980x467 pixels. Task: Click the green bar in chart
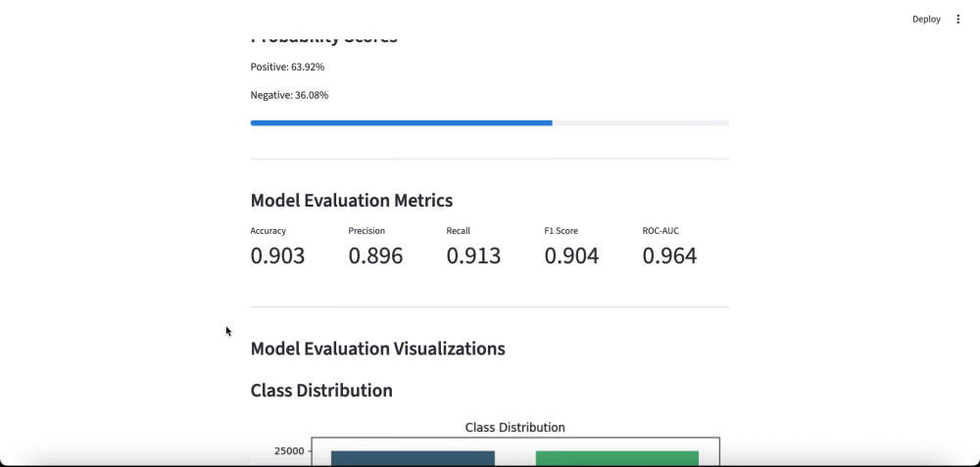(x=616, y=458)
